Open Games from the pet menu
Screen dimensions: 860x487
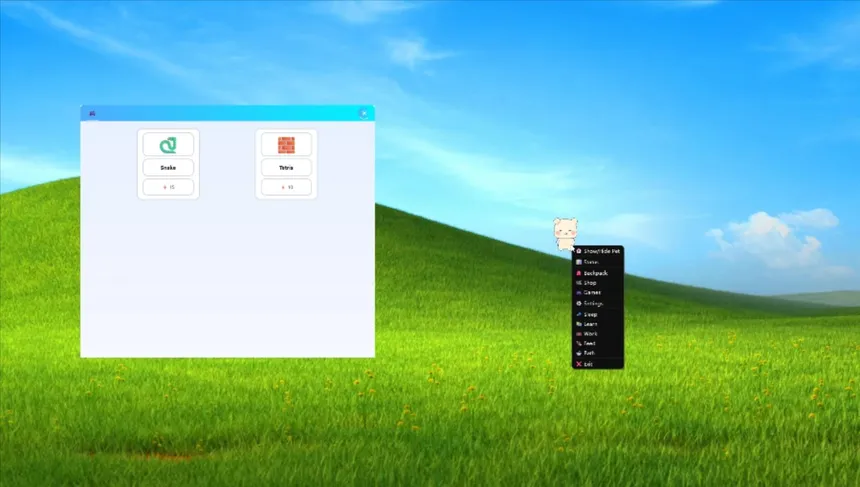598,293
